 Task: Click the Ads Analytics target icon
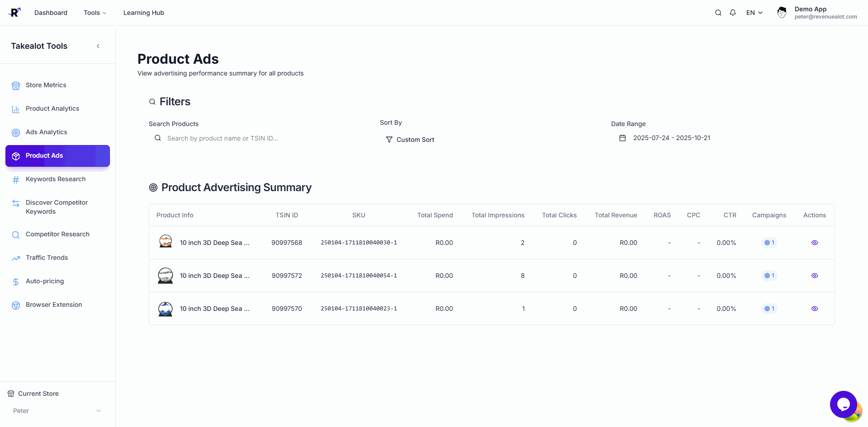tap(16, 132)
